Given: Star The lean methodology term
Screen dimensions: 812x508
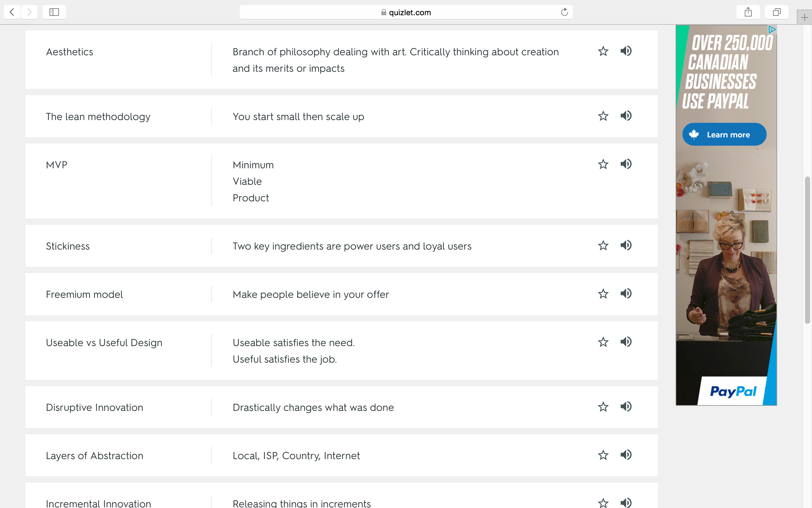Looking at the screenshot, I should pos(603,116).
